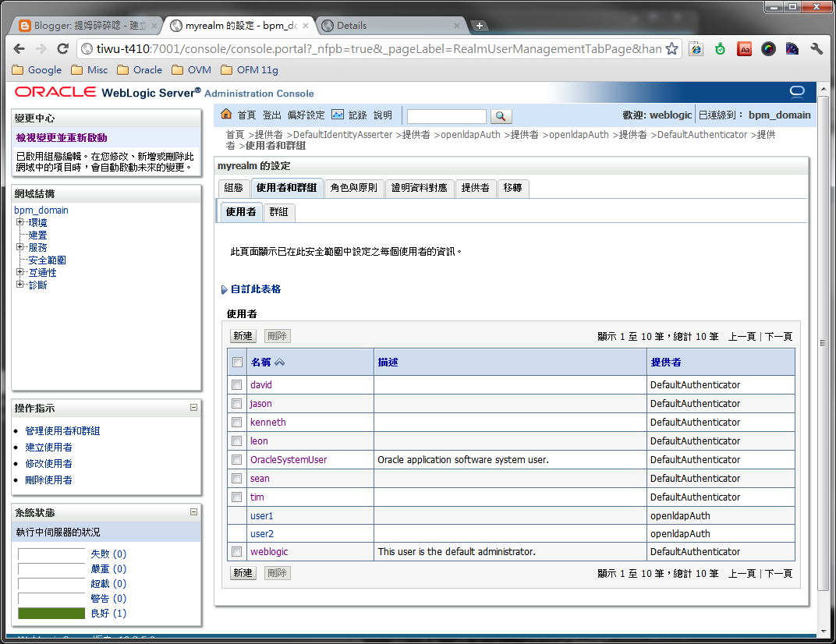Expand the 自訂此表格 section

[x=224, y=289]
